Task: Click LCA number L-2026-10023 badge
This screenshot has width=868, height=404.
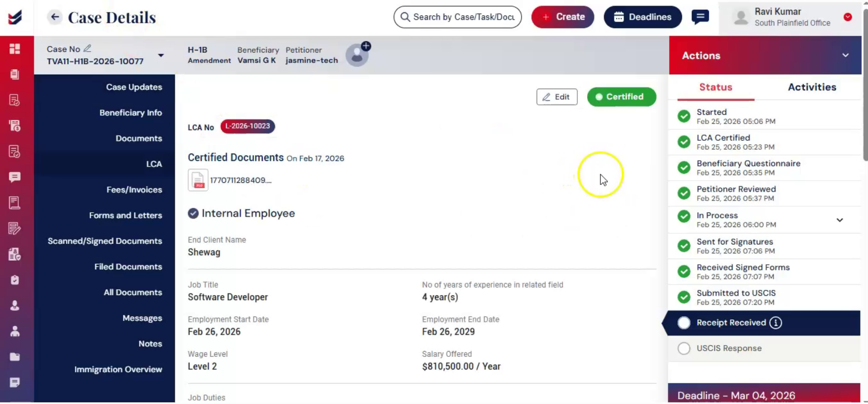Action: (248, 126)
